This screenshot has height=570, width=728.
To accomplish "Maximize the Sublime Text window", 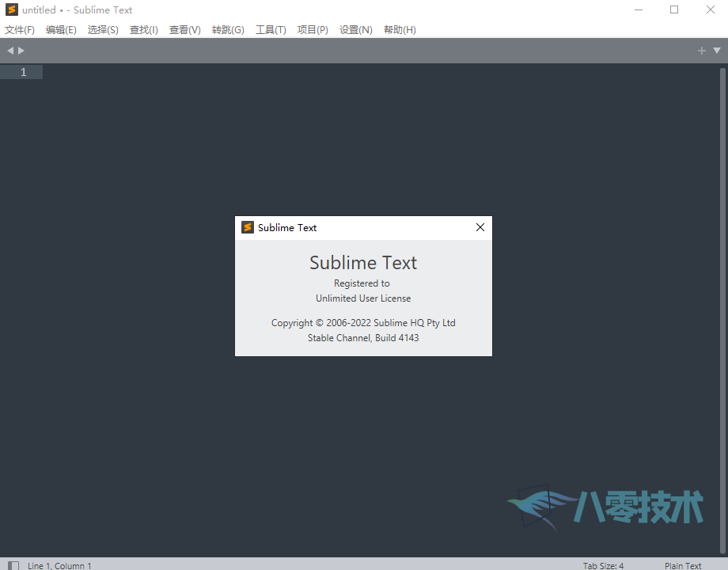I will [x=674, y=10].
